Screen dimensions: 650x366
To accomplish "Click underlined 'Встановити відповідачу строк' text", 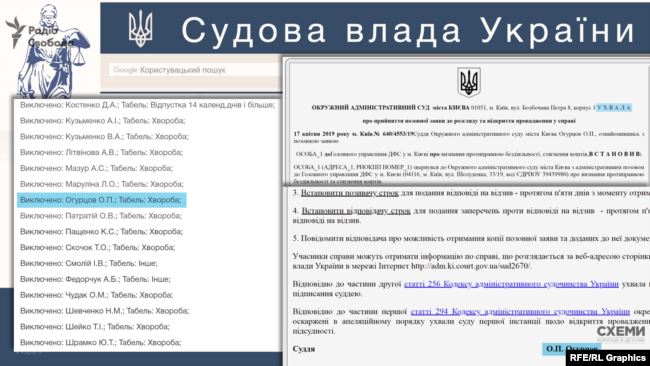I will (x=356, y=211).
